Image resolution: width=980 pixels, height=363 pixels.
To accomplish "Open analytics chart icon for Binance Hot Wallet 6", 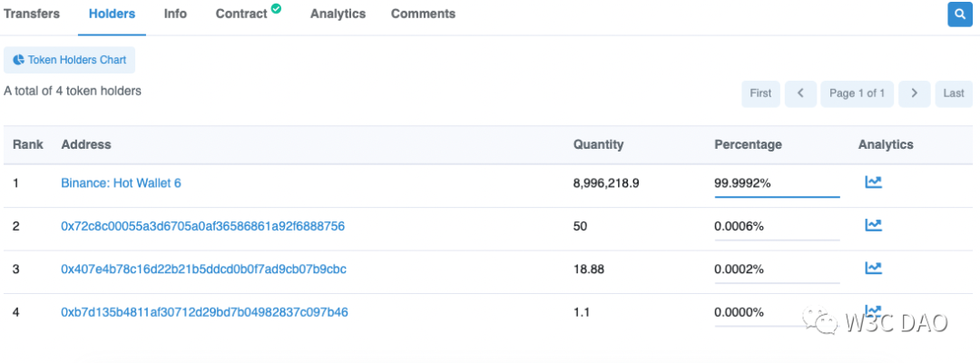I will point(873,182).
